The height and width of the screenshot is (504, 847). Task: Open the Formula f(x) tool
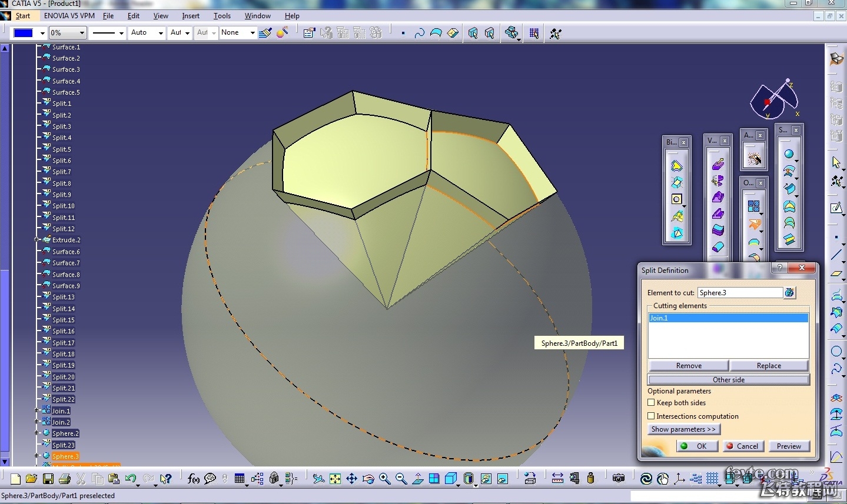point(193,479)
